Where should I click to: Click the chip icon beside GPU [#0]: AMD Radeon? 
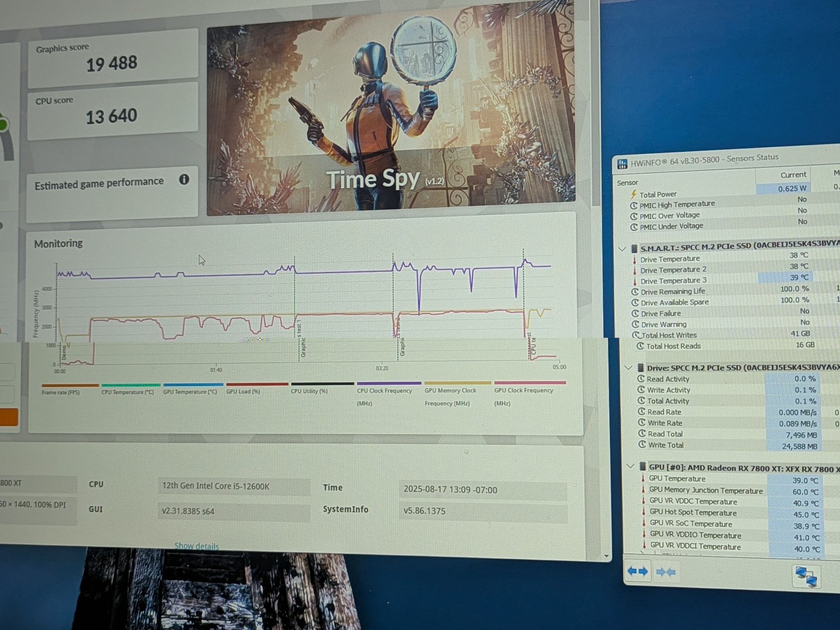click(x=643, y=466)
